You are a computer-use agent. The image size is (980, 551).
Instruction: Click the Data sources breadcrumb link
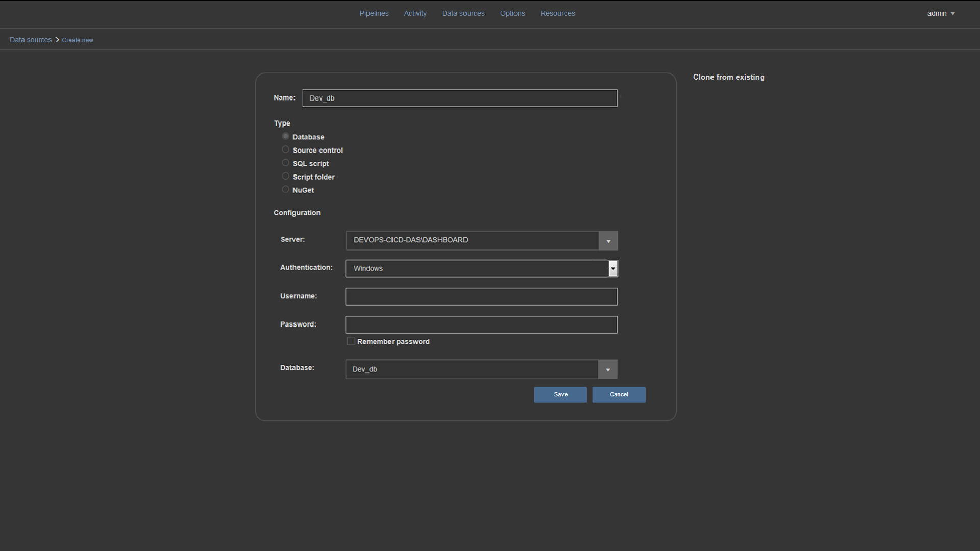(31, 40)
